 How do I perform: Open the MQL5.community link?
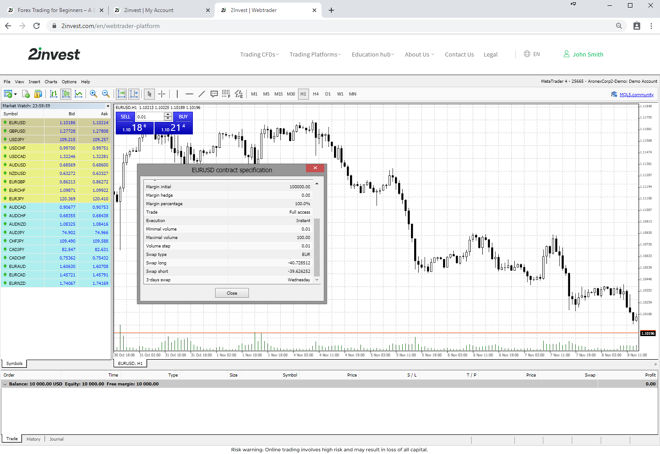(x=636, y=94)
